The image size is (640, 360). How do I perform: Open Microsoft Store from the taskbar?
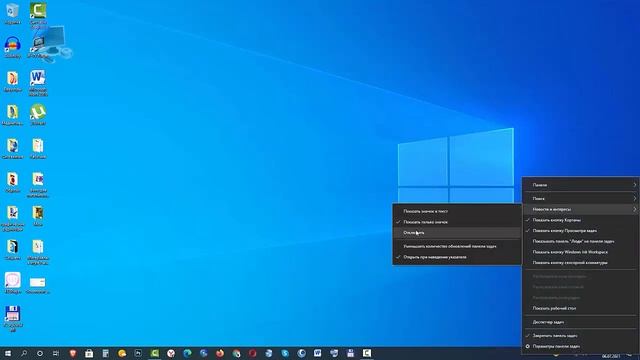[x=89, y=353]
